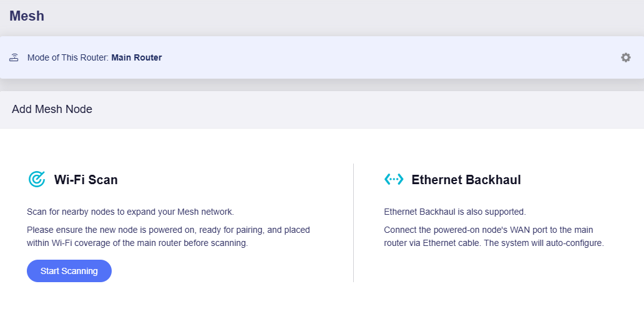Viewport: 644px width, 314px height.
Task: Select the Mesh page title
Action: click(27, 16)
